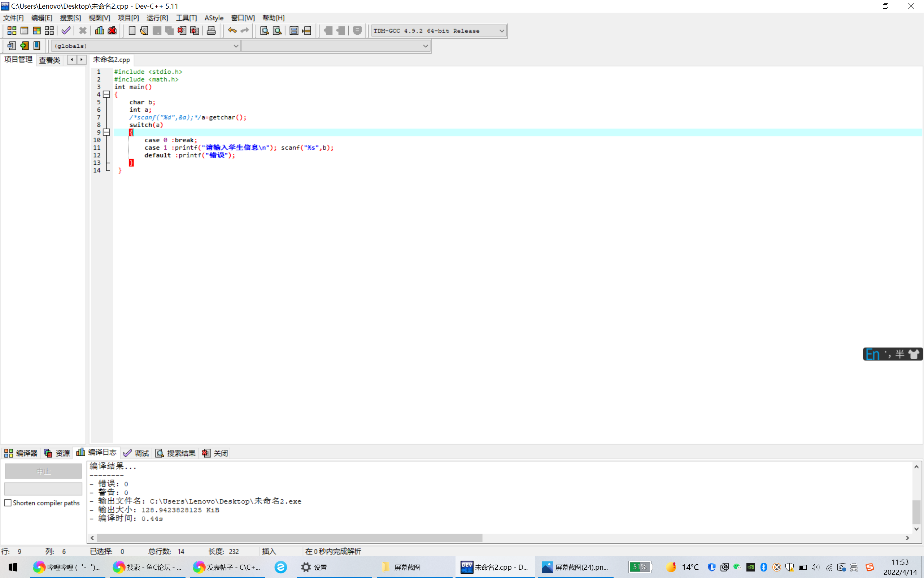Click the 关闭 bottom panel tab
The image size is (924, 578).
[x=215, y=453]
